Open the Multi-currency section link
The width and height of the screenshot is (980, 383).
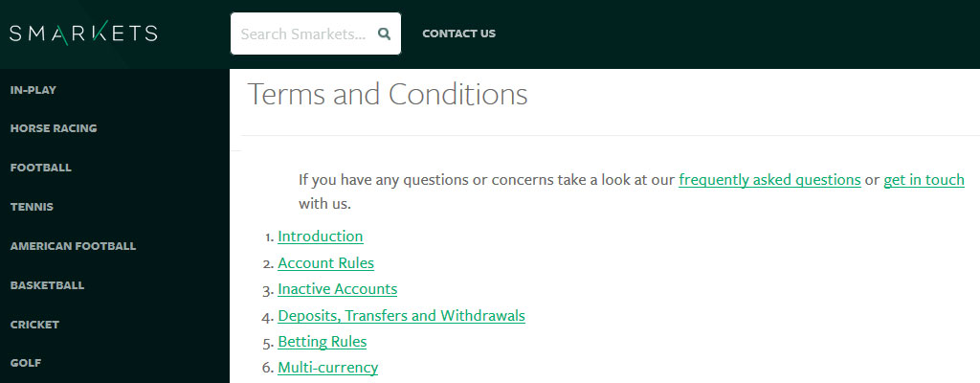tap(328, 368)
